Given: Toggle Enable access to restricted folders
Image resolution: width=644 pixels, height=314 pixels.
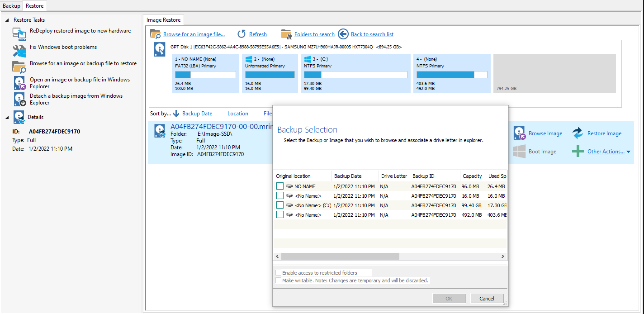Looking at the screenshot, I should coord(279,273).
